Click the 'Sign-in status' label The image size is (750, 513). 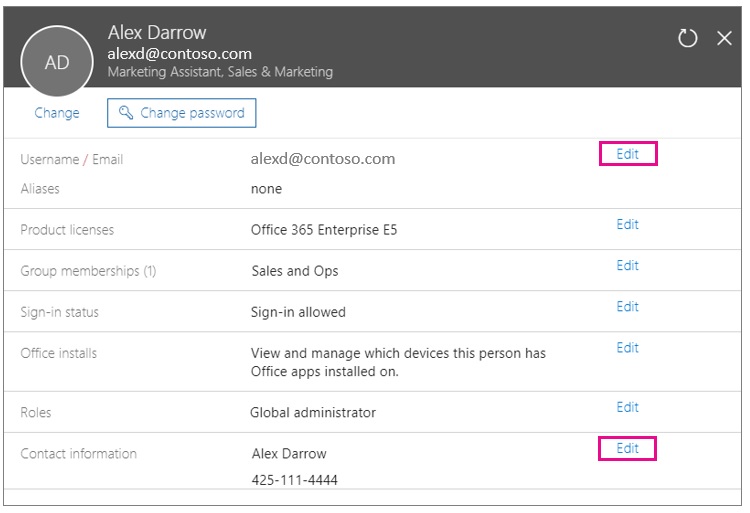point(59,312)
